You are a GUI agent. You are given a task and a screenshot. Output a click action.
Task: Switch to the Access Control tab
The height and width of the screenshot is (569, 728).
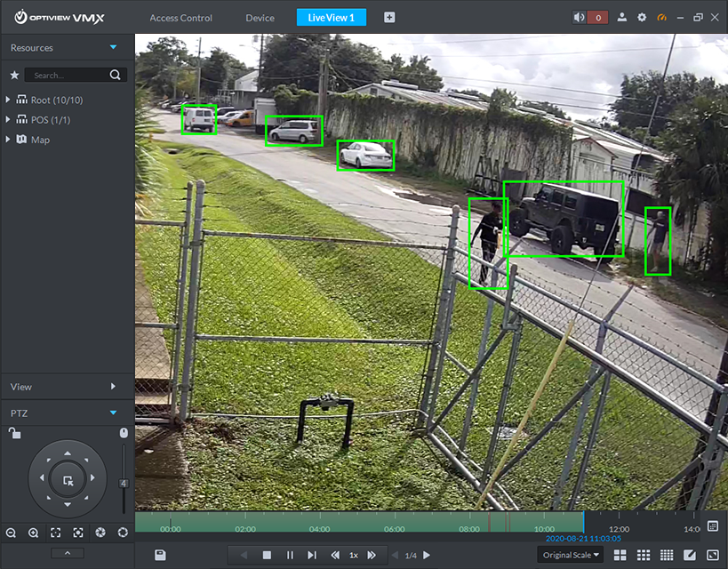pyautogui.click(x=180, y=18)
